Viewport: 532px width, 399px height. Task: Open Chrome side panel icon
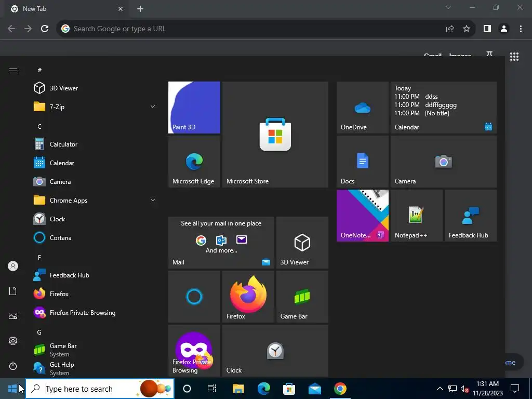487,29
